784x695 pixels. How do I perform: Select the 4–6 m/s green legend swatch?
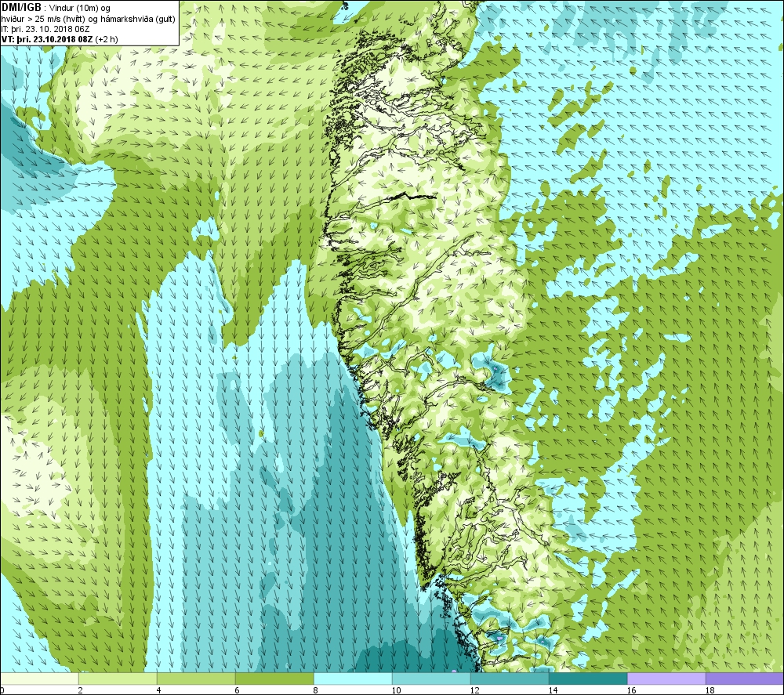point(196,679)
